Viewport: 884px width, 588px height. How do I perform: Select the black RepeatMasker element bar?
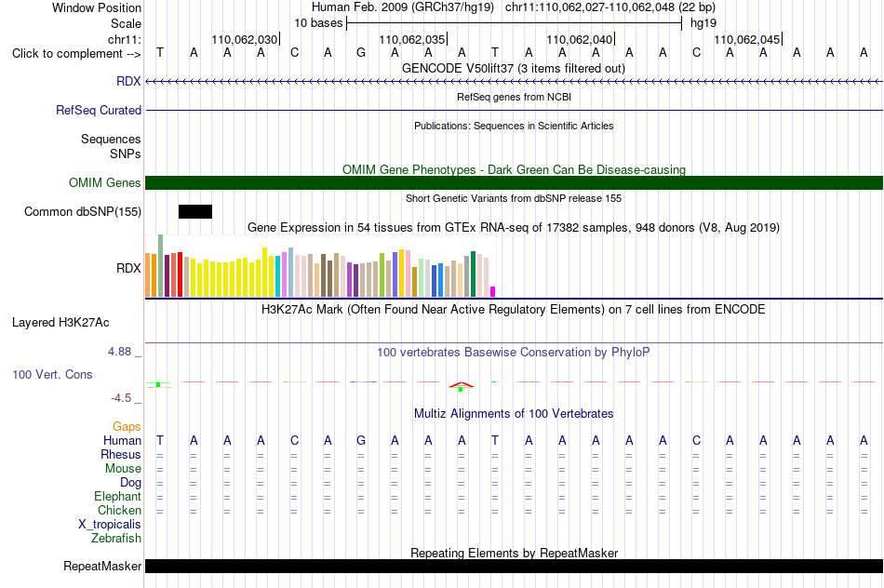pos(514,566)
